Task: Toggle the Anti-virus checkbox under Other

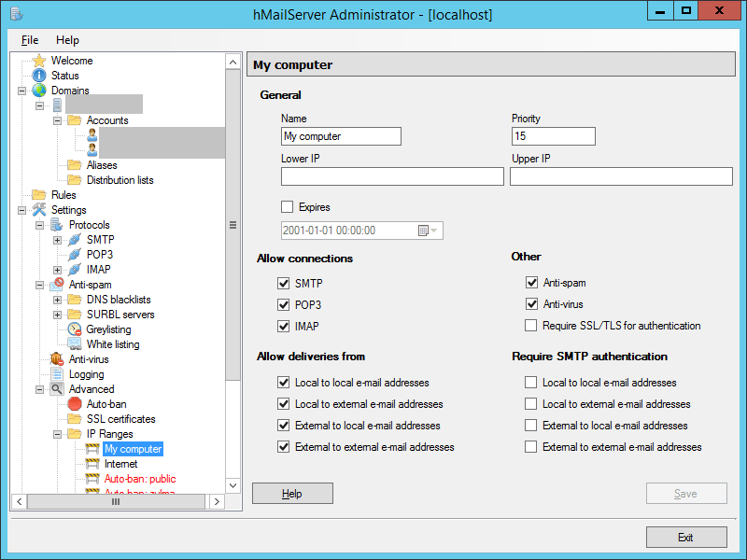Action: tap(531, 304)
